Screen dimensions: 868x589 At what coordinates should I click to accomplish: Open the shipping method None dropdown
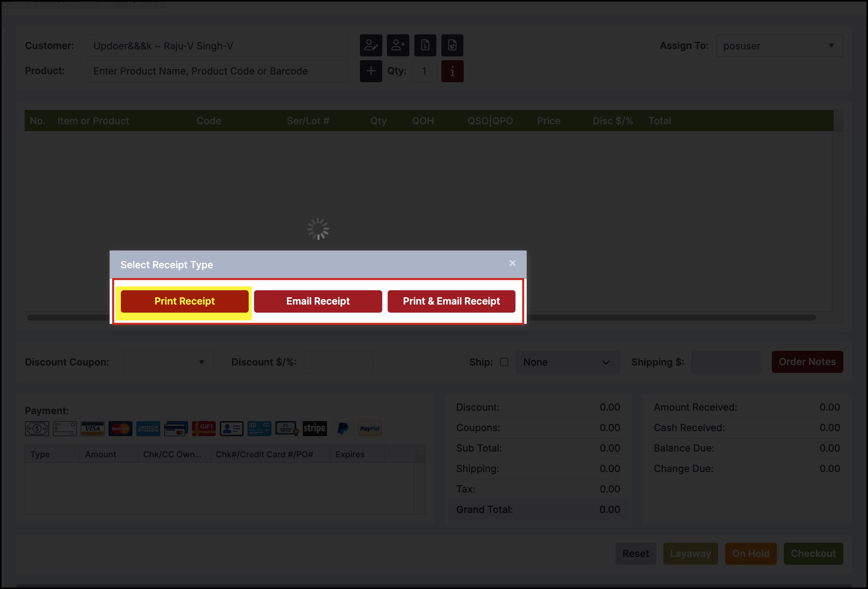(568, 362)
